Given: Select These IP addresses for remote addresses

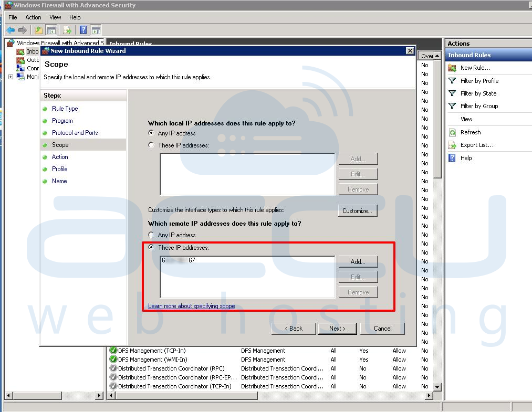Looking at the screenshot, I should (151, 248).
